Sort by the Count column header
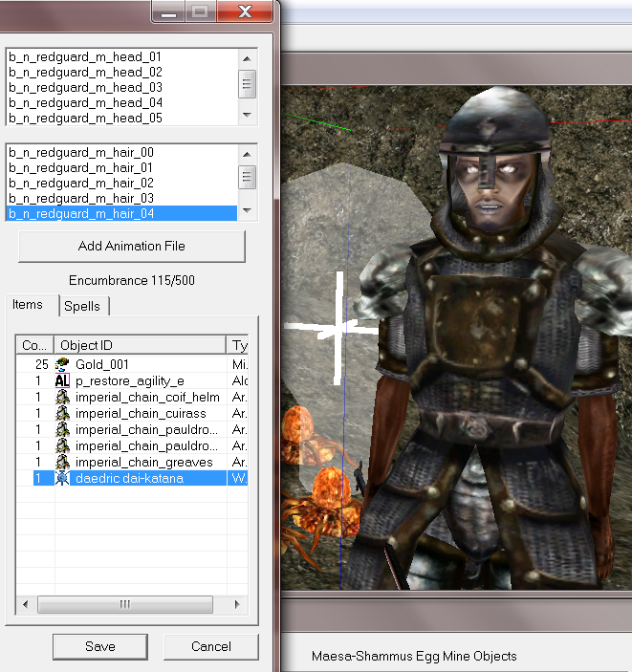Viewport: 632px width, 672px height. (34, 345)
